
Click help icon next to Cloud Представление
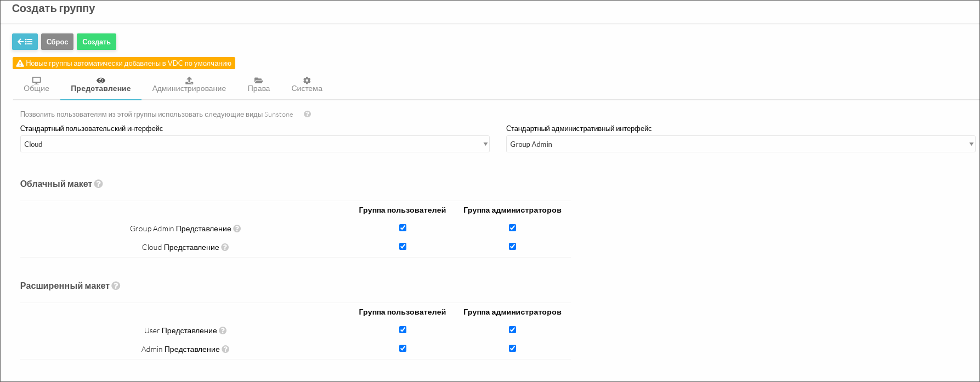click(225, 247)
